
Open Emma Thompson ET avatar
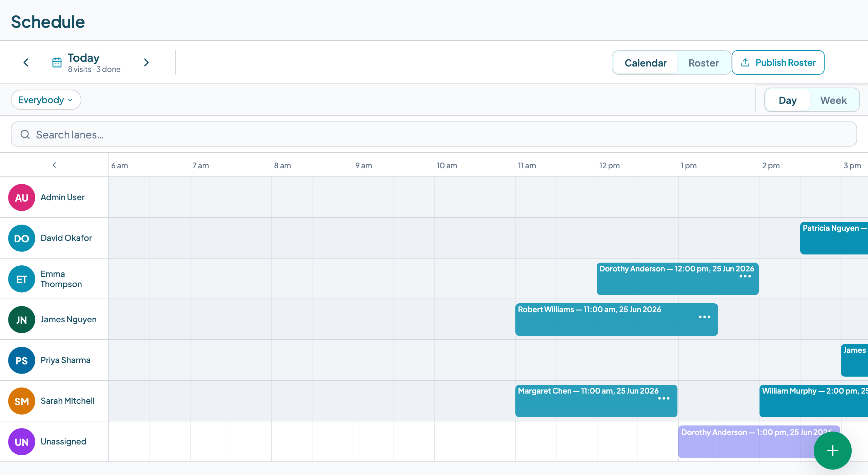(x=22, y=279)
